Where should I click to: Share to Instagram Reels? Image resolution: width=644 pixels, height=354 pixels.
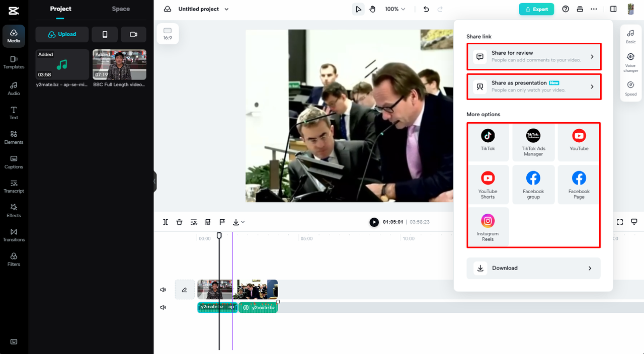488,227
